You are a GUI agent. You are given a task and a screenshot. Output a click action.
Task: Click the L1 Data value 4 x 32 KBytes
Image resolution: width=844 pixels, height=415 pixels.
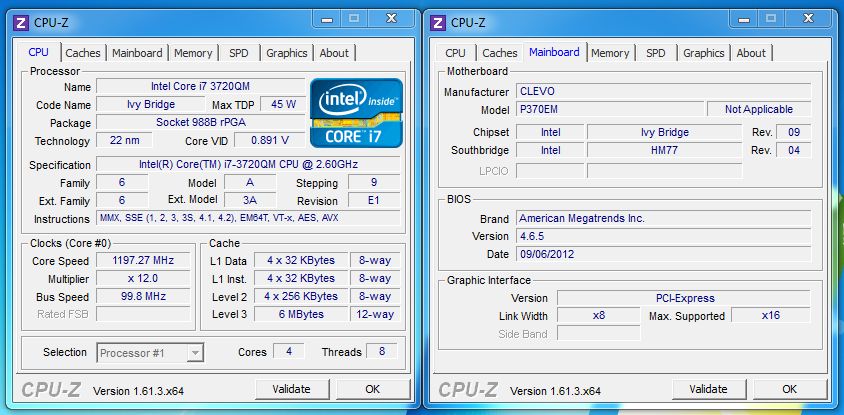click(300, 261)
